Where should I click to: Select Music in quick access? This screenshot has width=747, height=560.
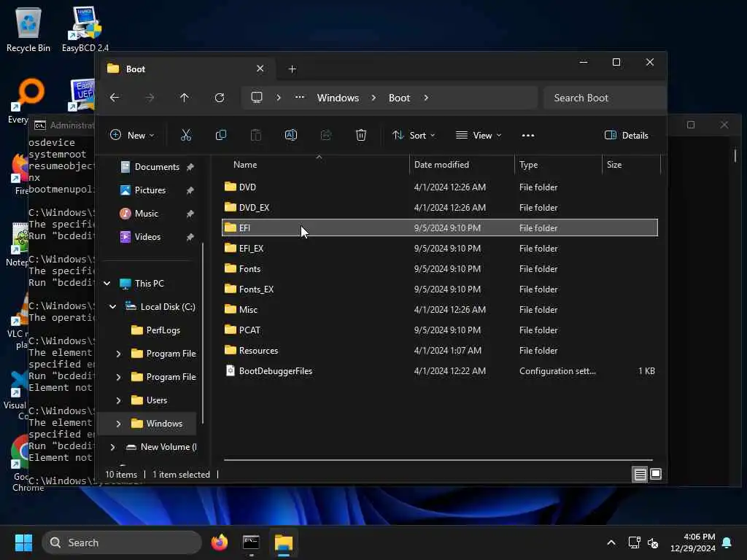pos(146,214)
